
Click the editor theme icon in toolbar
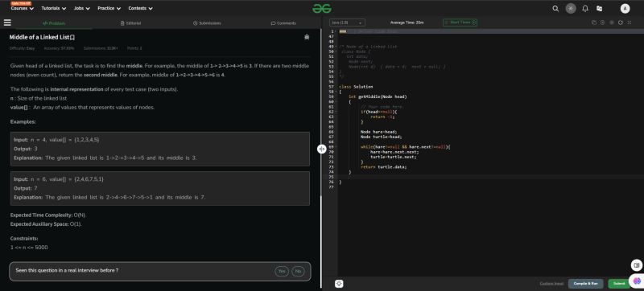point(612,23)
